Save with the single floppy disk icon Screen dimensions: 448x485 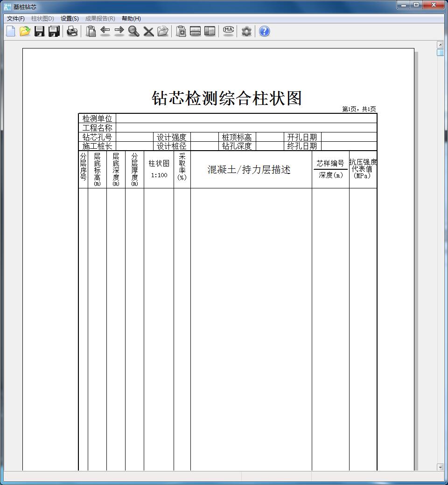[39, 31]
